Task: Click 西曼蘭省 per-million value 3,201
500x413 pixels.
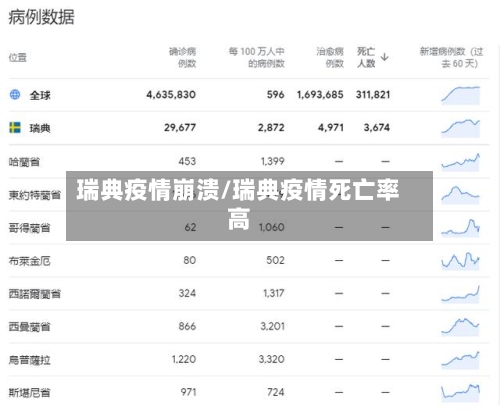Action: point(272,326)
